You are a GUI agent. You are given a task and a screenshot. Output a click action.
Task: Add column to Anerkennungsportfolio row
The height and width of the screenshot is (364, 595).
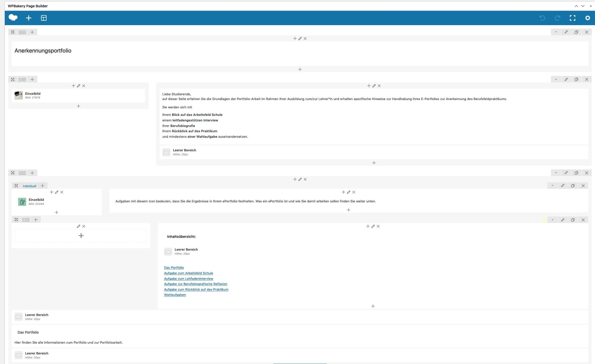(x=32, y=32)
